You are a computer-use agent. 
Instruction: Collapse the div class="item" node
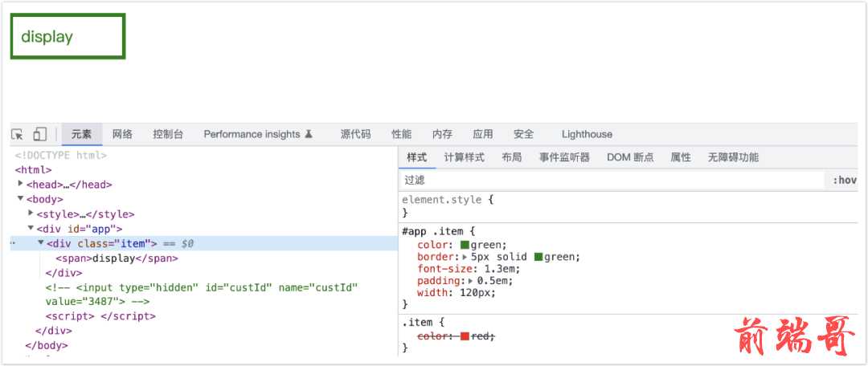[41, 242]
